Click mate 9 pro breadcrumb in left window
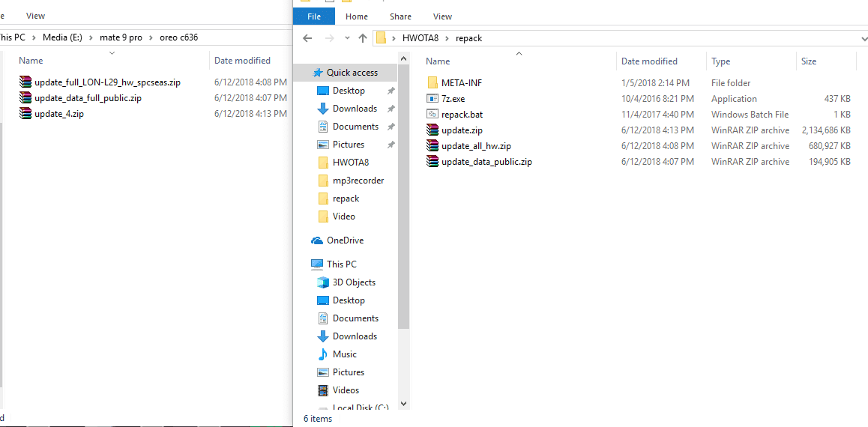The image size is (868, 427). (121, 37)
